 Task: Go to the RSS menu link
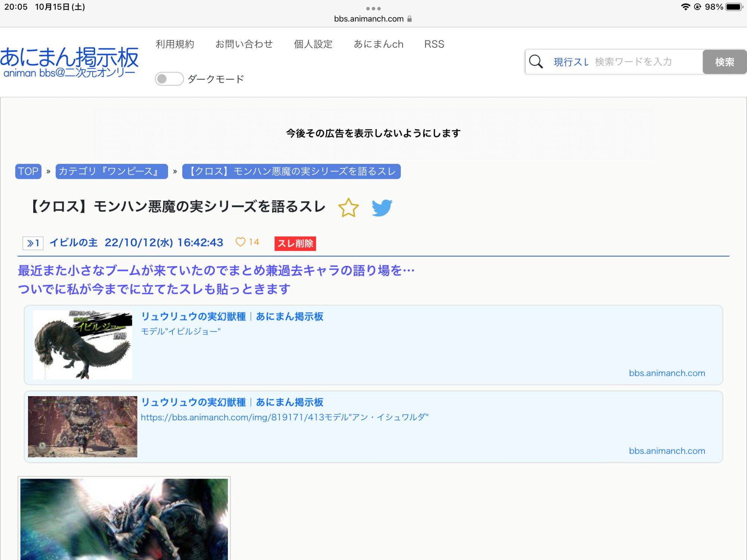pyautogui.click(x=434, y=44)
